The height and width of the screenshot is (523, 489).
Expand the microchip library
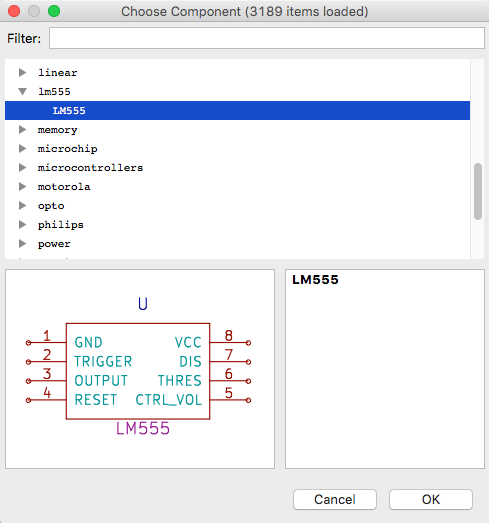click(x=22, y=148)
